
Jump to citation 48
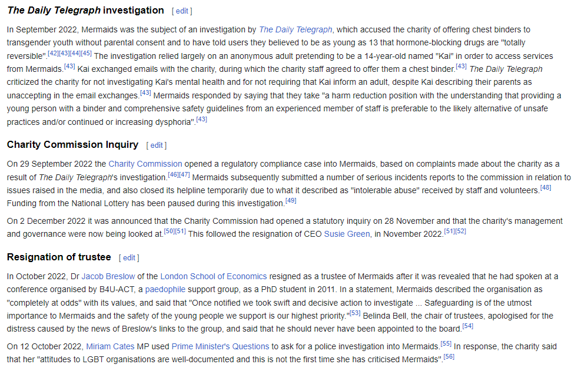[546, 187]
